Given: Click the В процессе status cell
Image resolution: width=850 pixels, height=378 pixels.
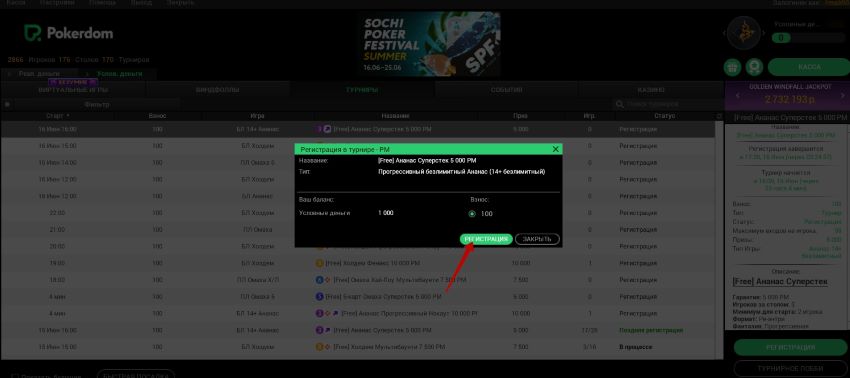Looking at the screenshot, I should click(636, 347).
